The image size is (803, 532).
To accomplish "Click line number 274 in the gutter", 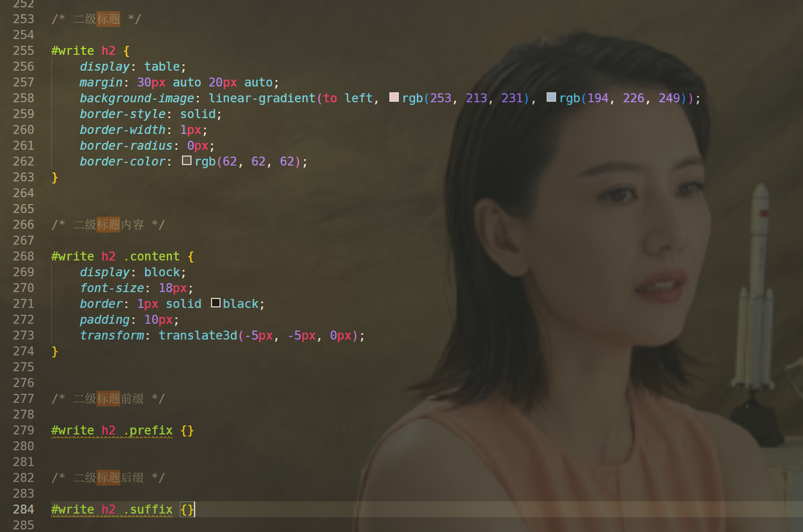I will [24, 351].
